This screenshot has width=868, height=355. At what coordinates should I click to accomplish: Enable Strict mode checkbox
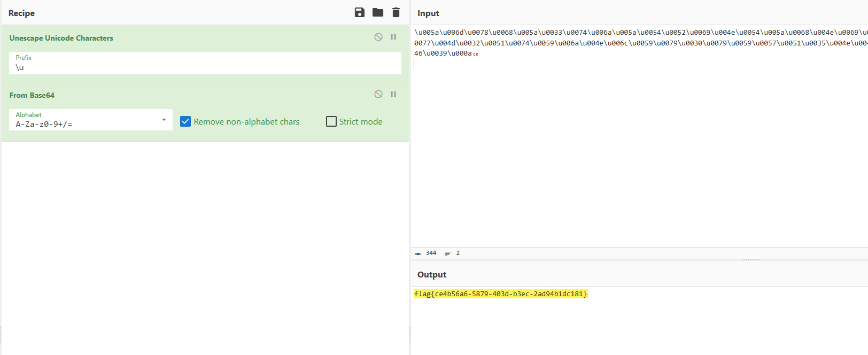pos(331,121)
